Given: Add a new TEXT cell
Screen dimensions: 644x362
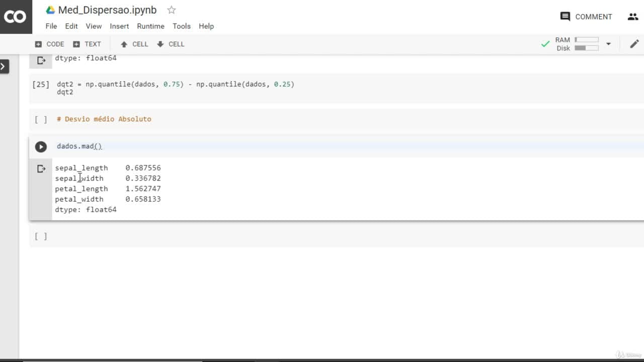Looking at the screenshot, I should pos(87,44).
